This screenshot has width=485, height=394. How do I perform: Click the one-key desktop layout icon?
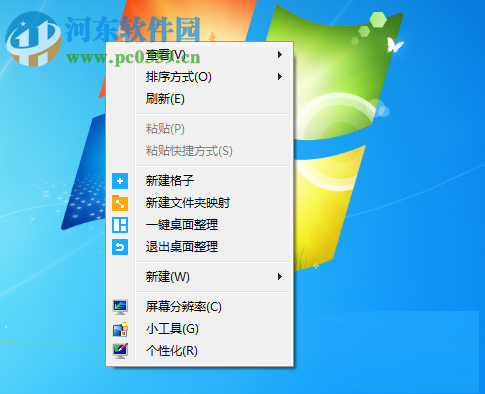120,225
